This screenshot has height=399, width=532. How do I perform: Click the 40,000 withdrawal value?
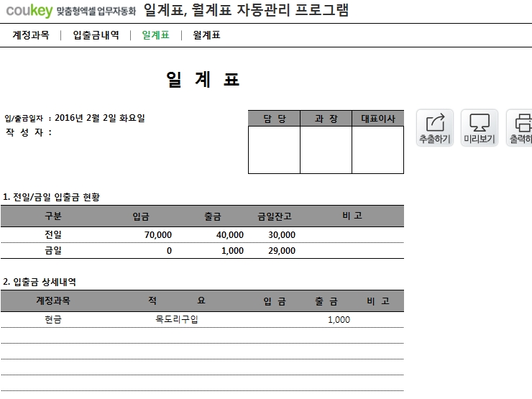coord(230,235)
